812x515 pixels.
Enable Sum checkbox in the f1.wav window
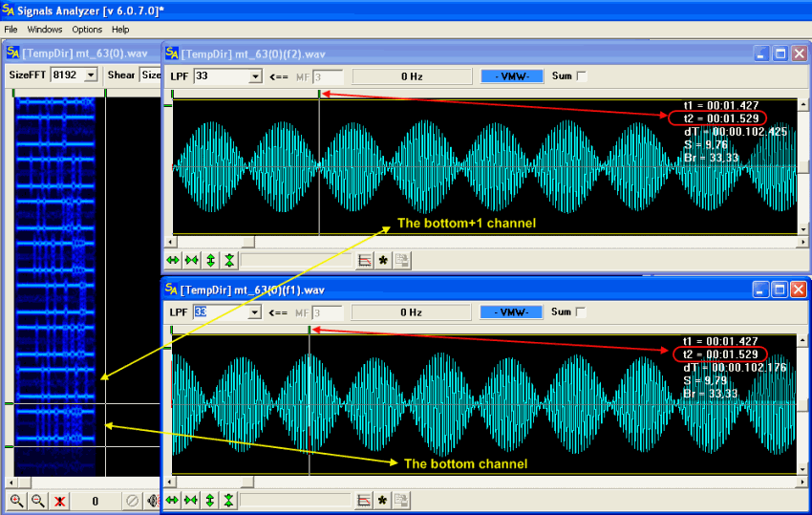pos(581,311)
